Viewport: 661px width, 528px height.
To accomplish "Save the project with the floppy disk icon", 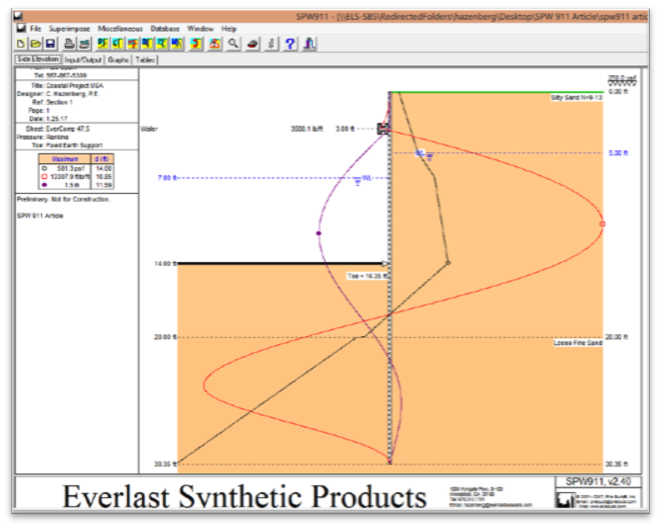I will click(x=50, y=44).
